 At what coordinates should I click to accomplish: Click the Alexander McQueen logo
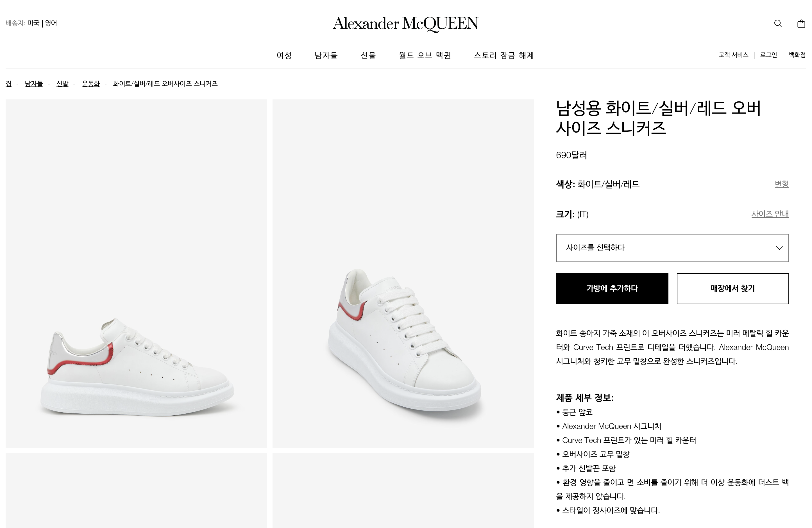(405, 24)
